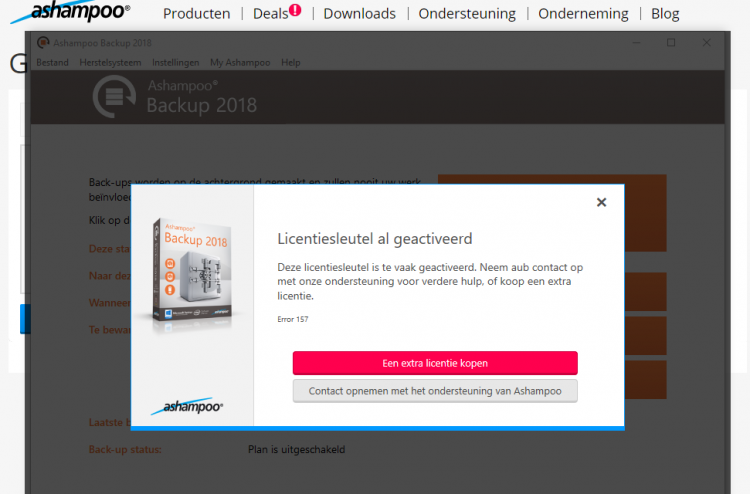
Task: Open the Onderneming website link
Action: click(x=583, y=13)
